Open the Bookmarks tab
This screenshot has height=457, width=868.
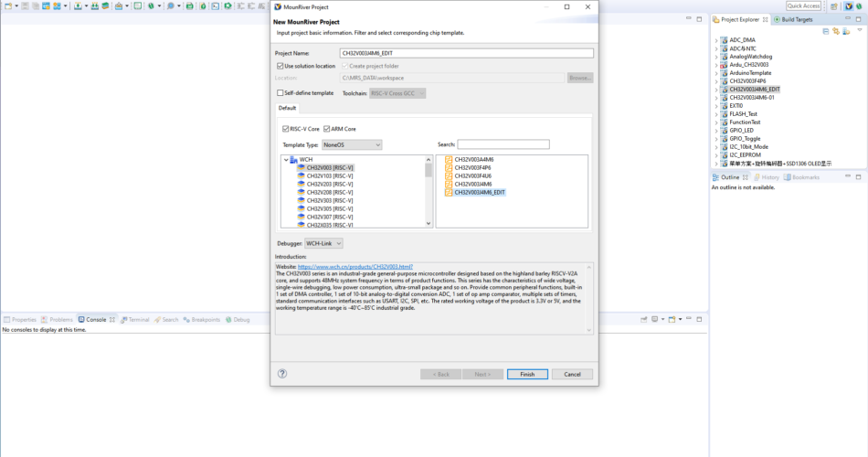point(801,177)
